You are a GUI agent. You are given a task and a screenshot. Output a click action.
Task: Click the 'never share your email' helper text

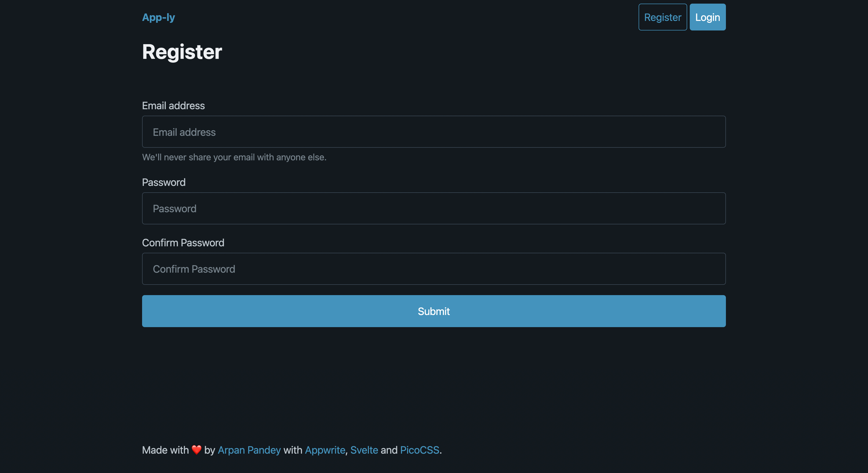coord(234,157)
